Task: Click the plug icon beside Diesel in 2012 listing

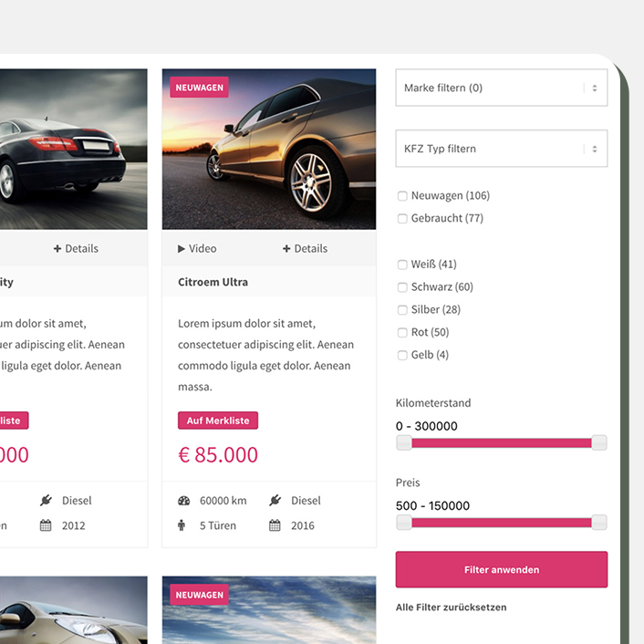Action: pos(46,500)
